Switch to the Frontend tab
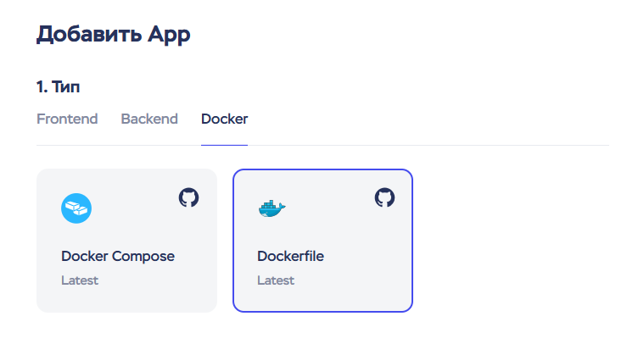Image resolution: width=644 pixels, height=344 pixels. point(67,119)
